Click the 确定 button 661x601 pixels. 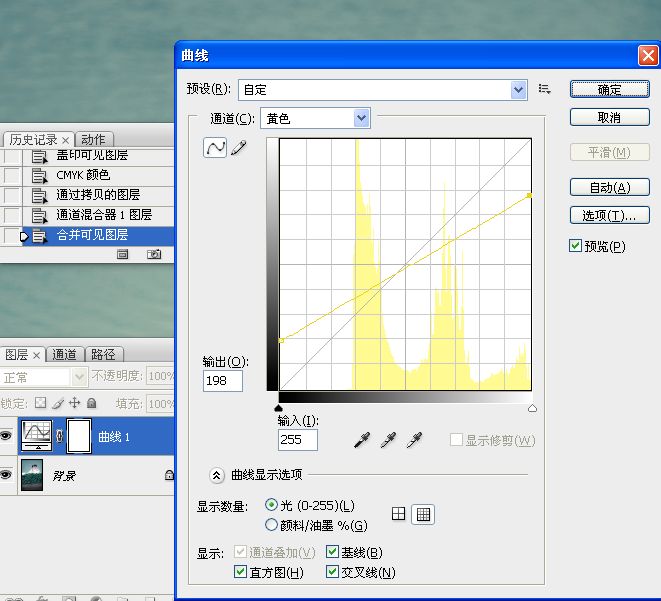(x=610, y=89)
